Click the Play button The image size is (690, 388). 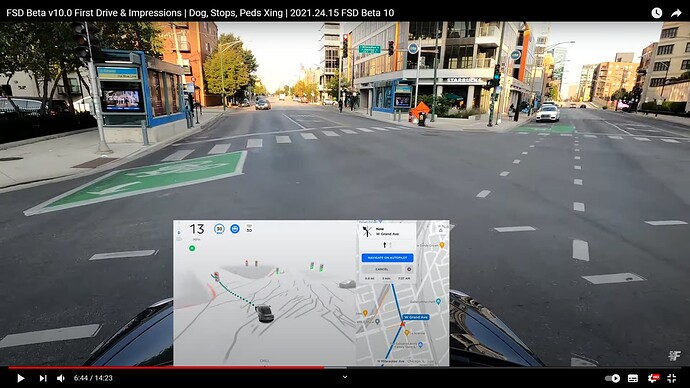pyautogui.click(x=20, y=378)
